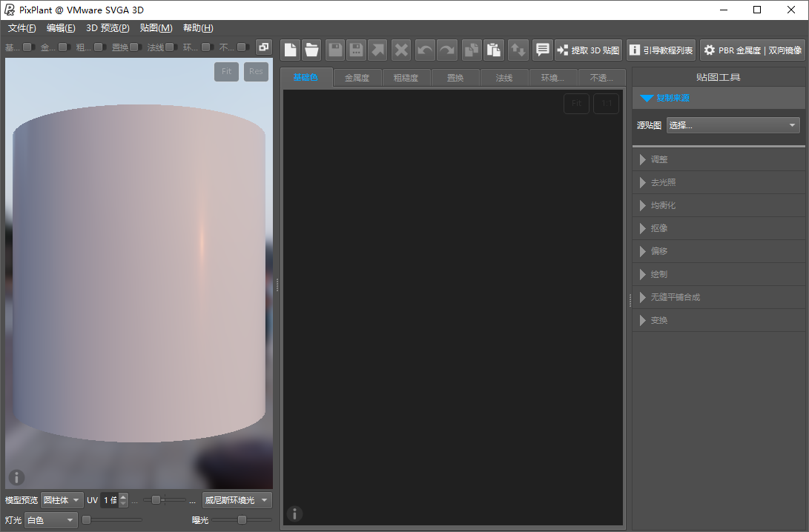Image resolution: width=809 pixels, height=532 pixels.
Task: Click Fit button in the map canvas
Action: click(576, 103)
